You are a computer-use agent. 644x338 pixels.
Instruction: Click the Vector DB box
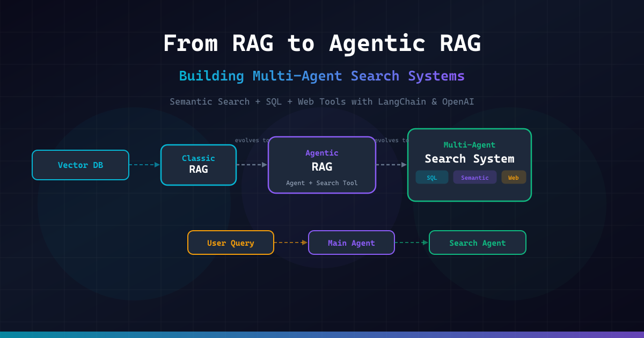(x=80, y=165)
